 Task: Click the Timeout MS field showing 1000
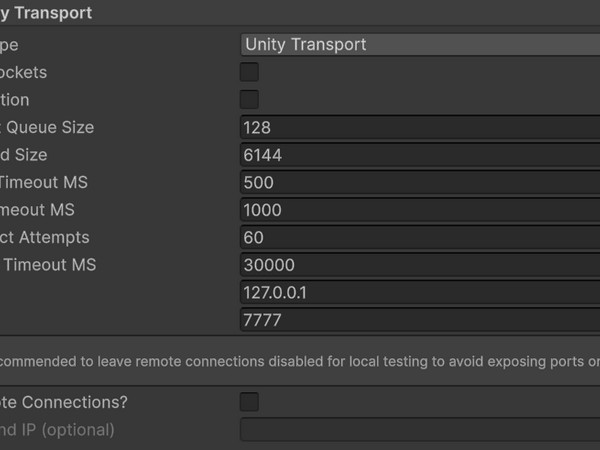[x=420, y=210]
